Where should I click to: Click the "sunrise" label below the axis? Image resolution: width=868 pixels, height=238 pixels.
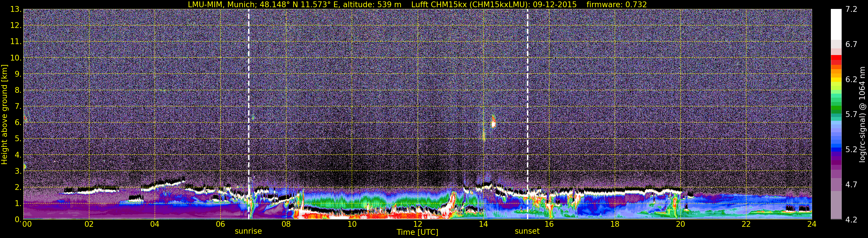[x=248, y=231]
